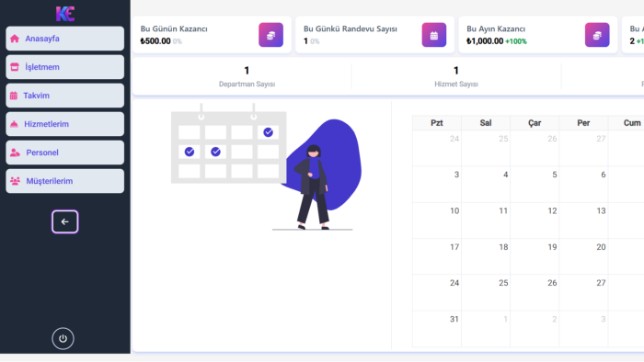This screenshot has height=362, width=644.
Task: Click the store icon beside İşletmem
Action: 15,67
